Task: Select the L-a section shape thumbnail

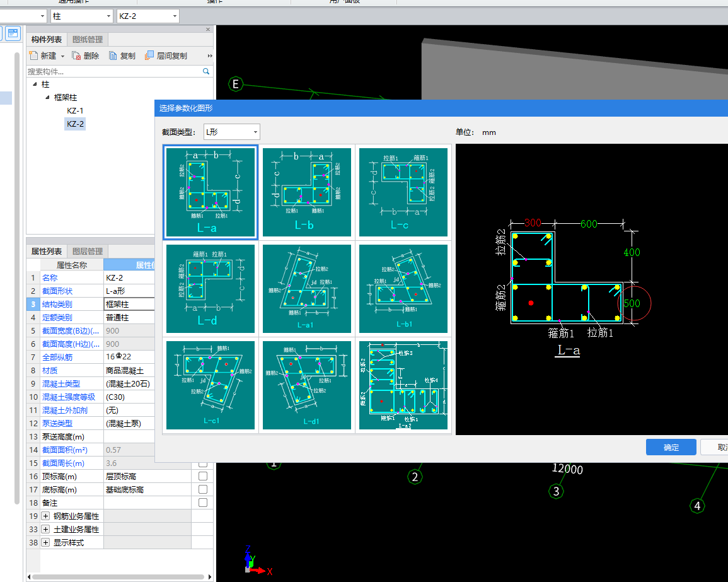Action: [211, 192]
